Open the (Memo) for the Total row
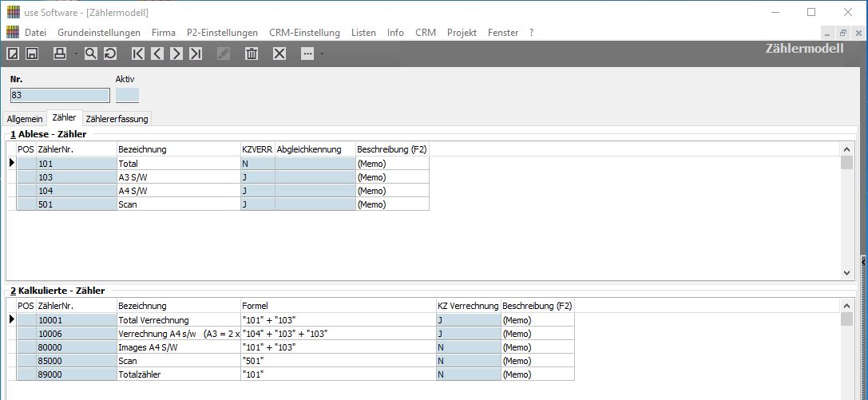868x400 pixels. point(391,163)
